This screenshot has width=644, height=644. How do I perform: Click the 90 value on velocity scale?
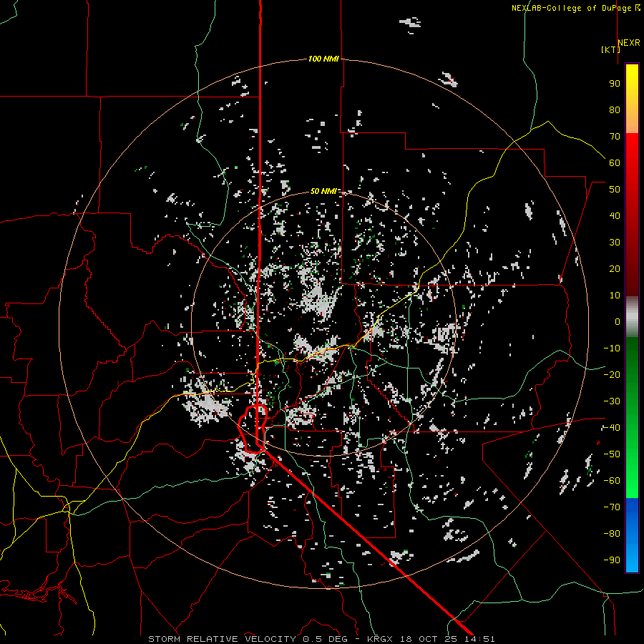pos(615,84)
